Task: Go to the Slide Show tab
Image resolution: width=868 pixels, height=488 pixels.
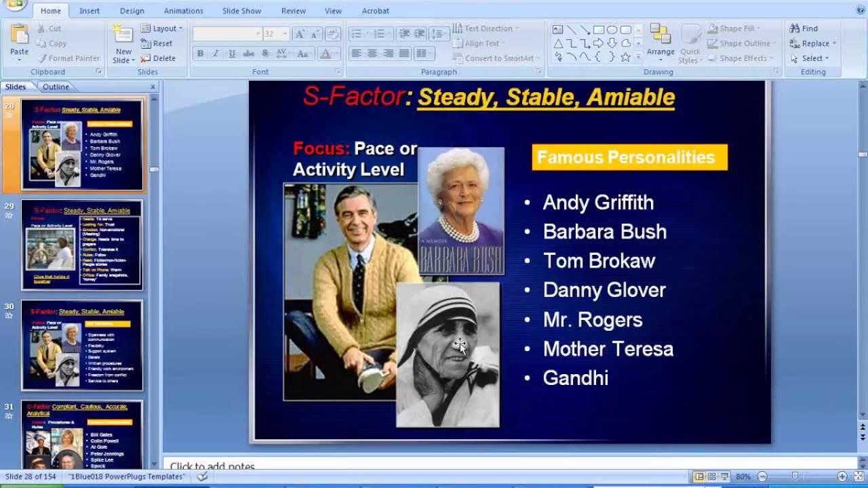Action: click(x=241, y=11)
